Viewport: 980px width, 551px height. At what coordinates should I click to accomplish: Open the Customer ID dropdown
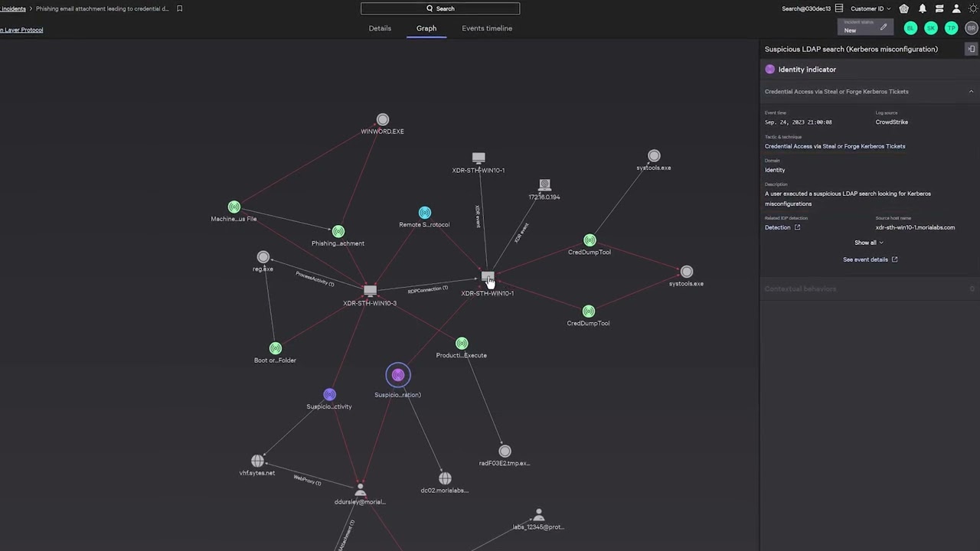(x=871, y=8)
